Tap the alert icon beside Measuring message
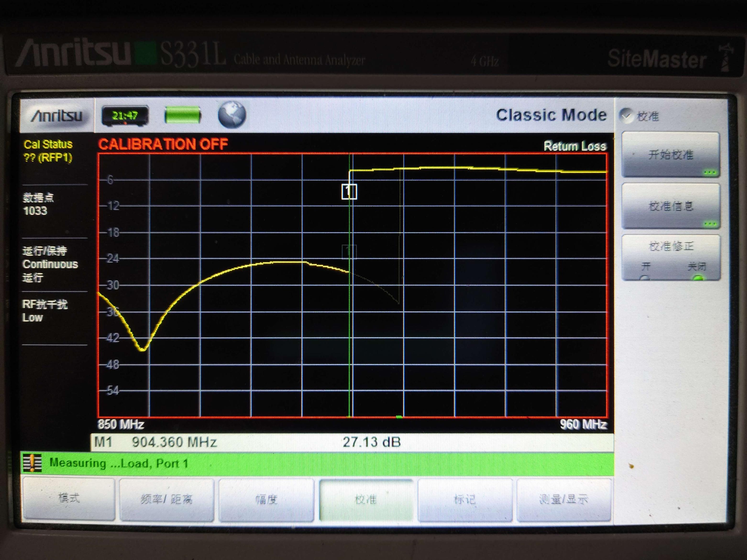Viewport: 747px width, 560px height. 33,463
